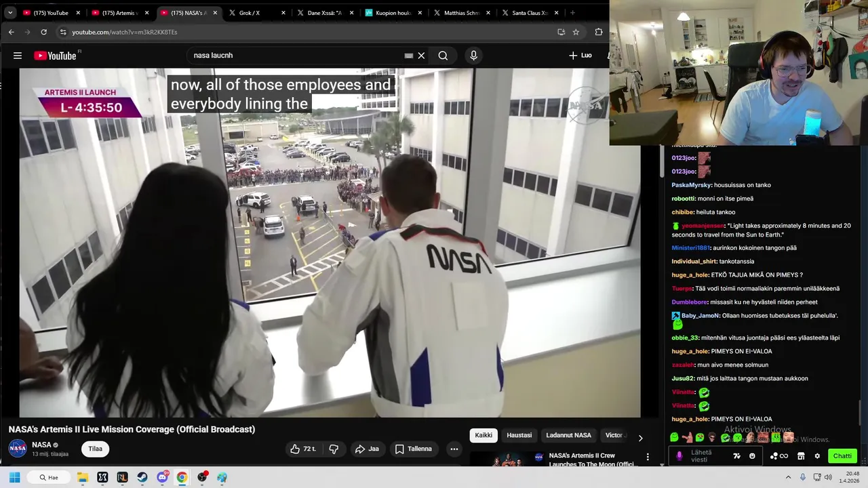Like the video with thumbs up

302,449
